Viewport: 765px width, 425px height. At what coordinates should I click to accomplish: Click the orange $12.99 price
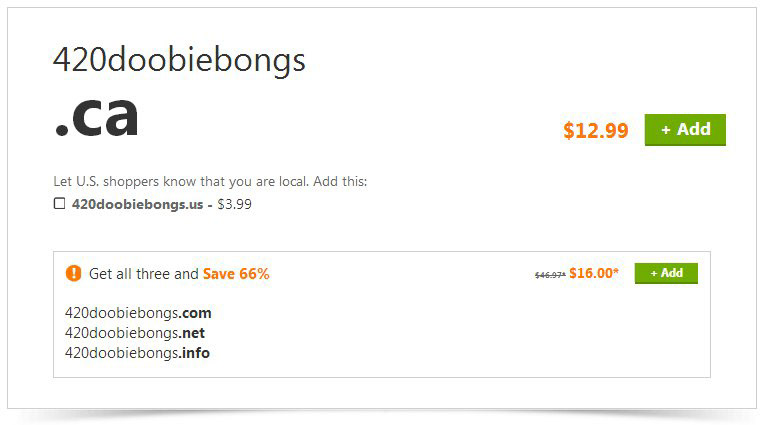click(596, 130)
